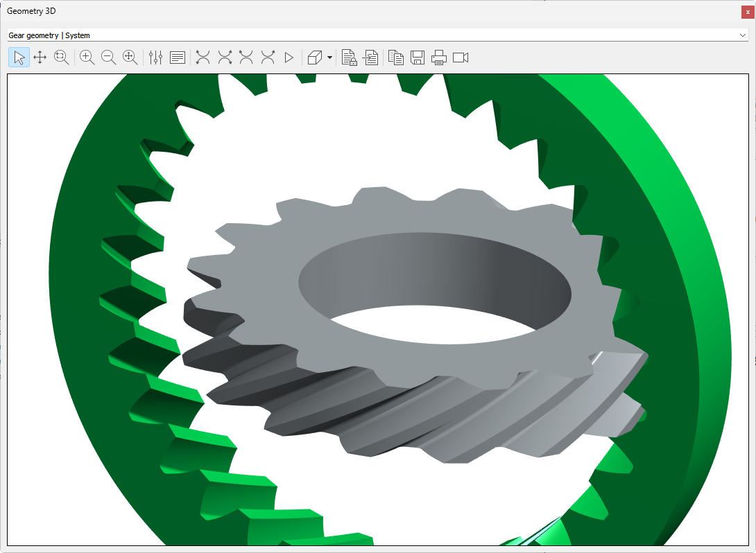Click the 3D cube view icon
The height and width of the screenshot is (553, 756).
pos(315,58)
